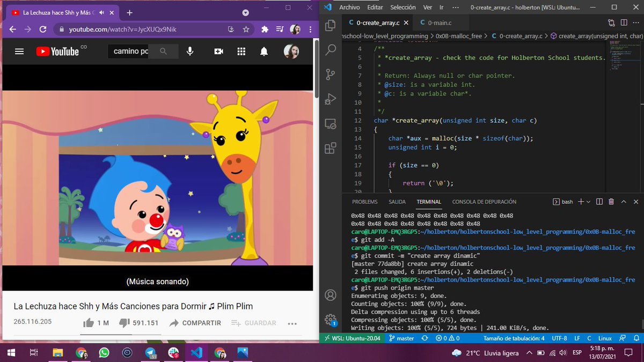Open the Accounts icon in VS Code

[331, 295]
